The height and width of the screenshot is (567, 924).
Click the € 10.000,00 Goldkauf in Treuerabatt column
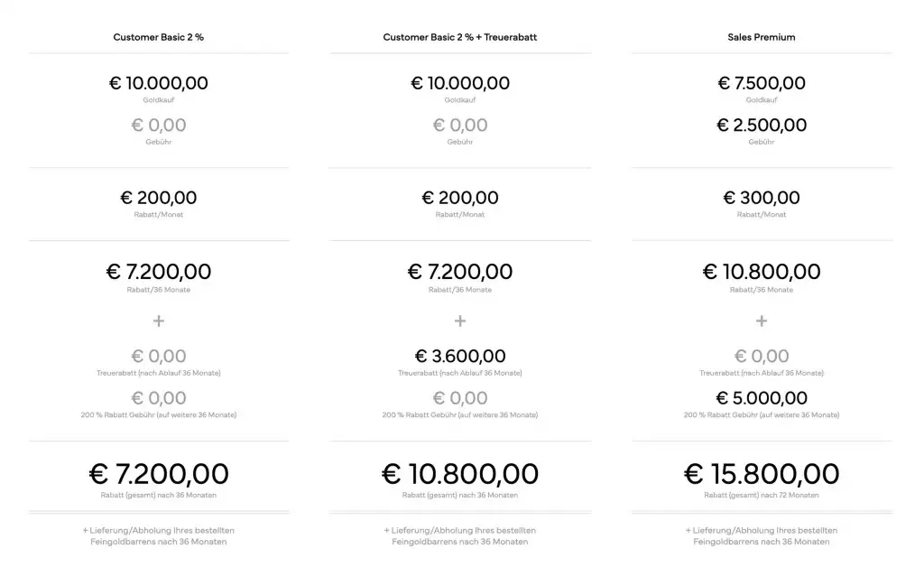coord(460,83)
